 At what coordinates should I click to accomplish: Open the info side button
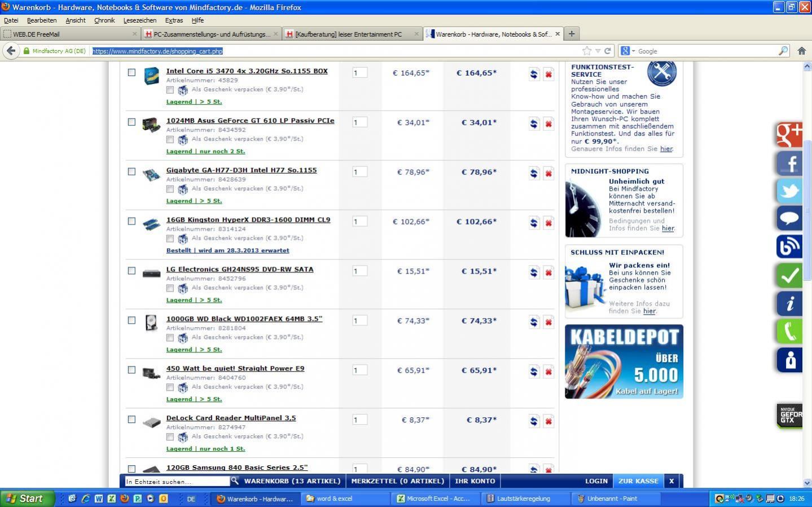coord(789,303)
